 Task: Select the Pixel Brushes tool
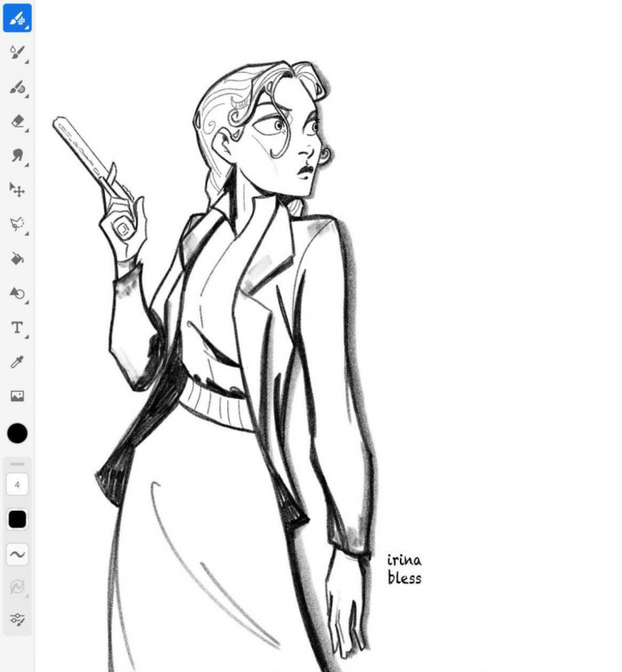pos(17,18)
